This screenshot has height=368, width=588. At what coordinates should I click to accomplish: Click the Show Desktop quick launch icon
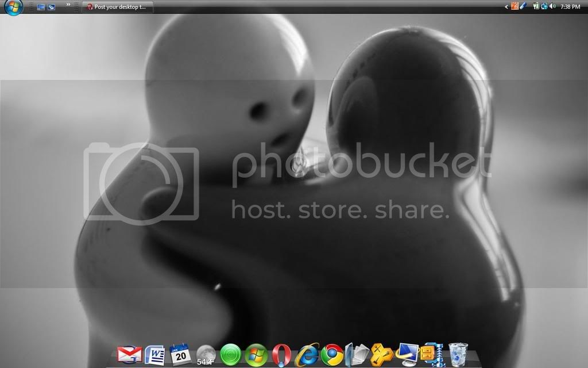coord(41,7)
